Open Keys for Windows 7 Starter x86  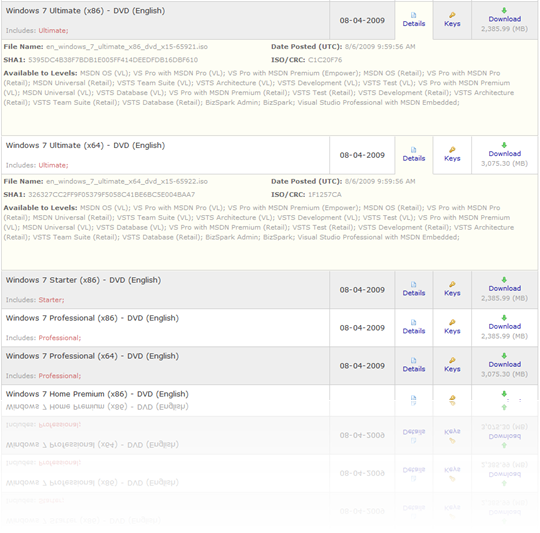pyautogui.click(x=452, y=289)
